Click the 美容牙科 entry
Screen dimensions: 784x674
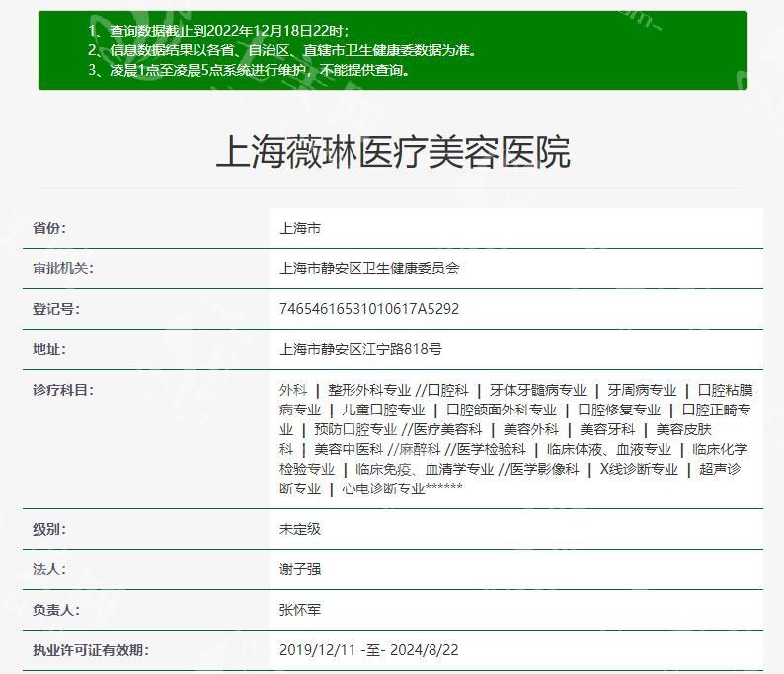pos(607,429)
